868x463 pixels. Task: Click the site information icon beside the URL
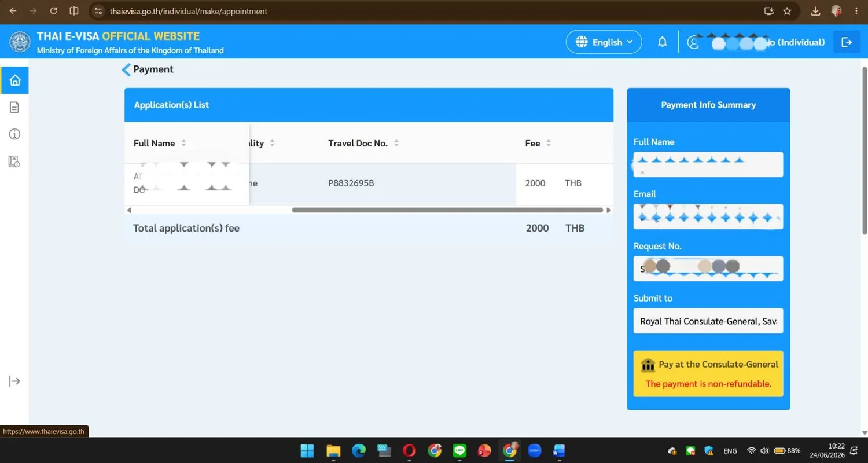point(98,11)
